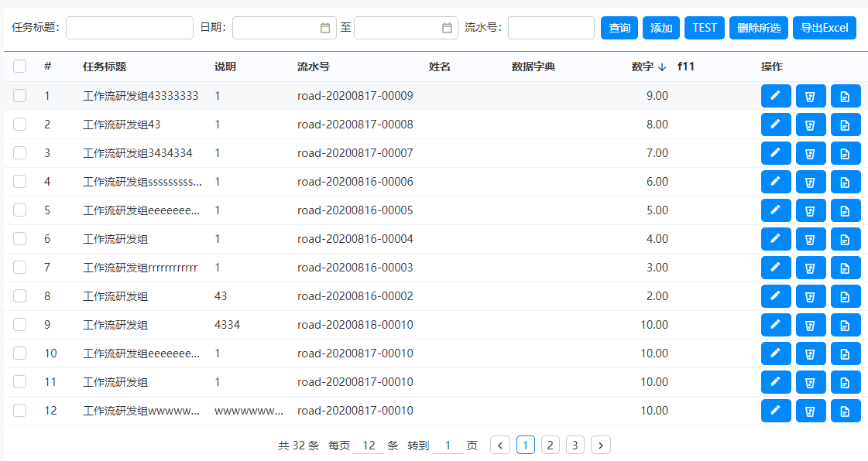Click cell 工作流研发组rrrrrrrrrrrr
Image resolution: width=868 pixels, height=461 pixels.
click(x=140, y=268)
